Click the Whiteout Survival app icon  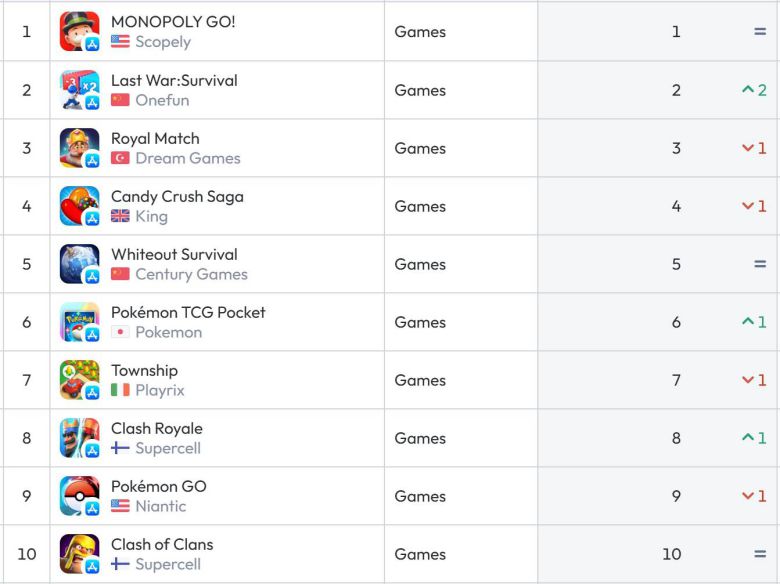tap(79, 264)
